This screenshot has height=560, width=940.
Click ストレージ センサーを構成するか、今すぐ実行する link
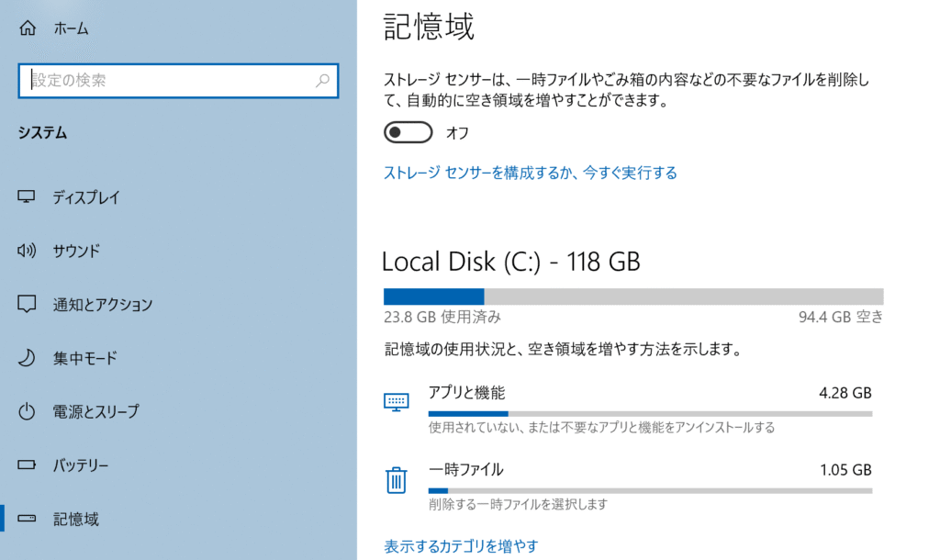click(x=530, y=173)
